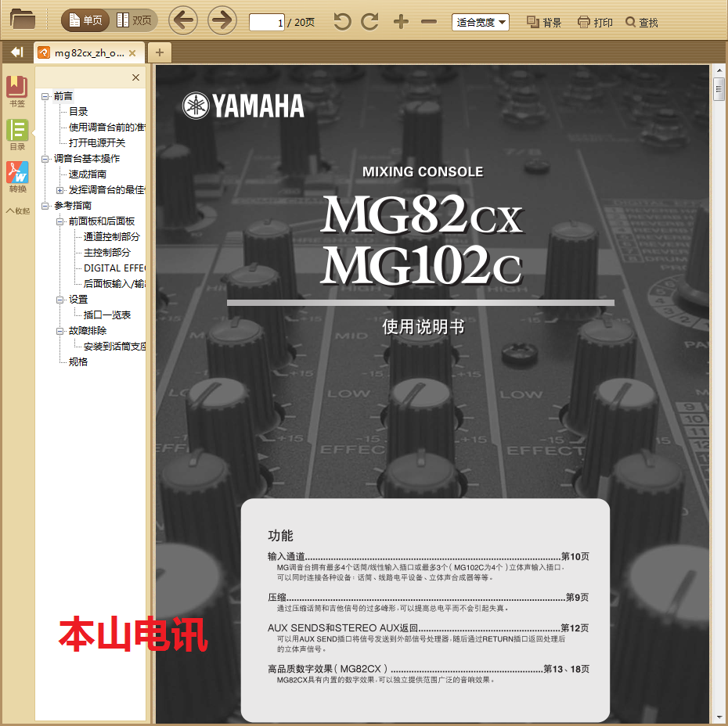Collapse the 故障排除 tree node

coord(60,331)
